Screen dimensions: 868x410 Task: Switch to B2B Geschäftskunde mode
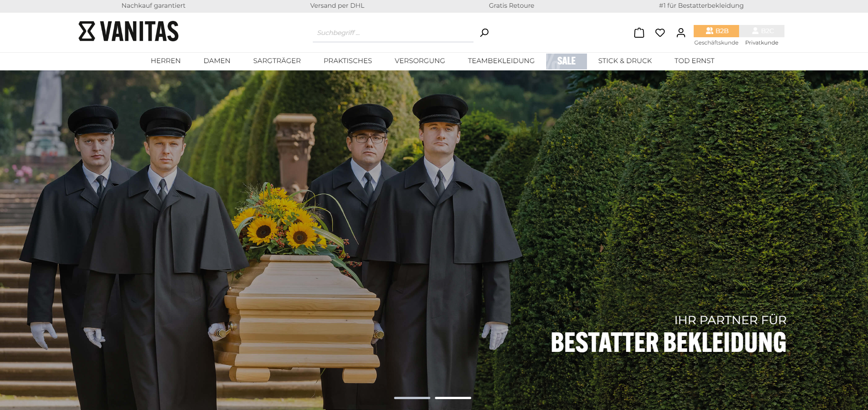[716, 31]
